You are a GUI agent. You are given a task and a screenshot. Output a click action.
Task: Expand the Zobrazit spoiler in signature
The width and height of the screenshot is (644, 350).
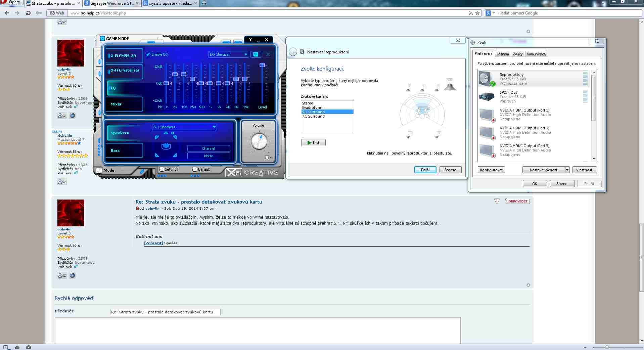[153, 243]
